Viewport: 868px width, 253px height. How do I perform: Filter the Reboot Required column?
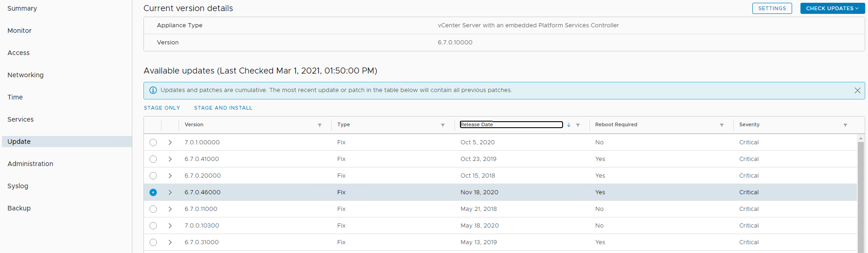point(722,125)
